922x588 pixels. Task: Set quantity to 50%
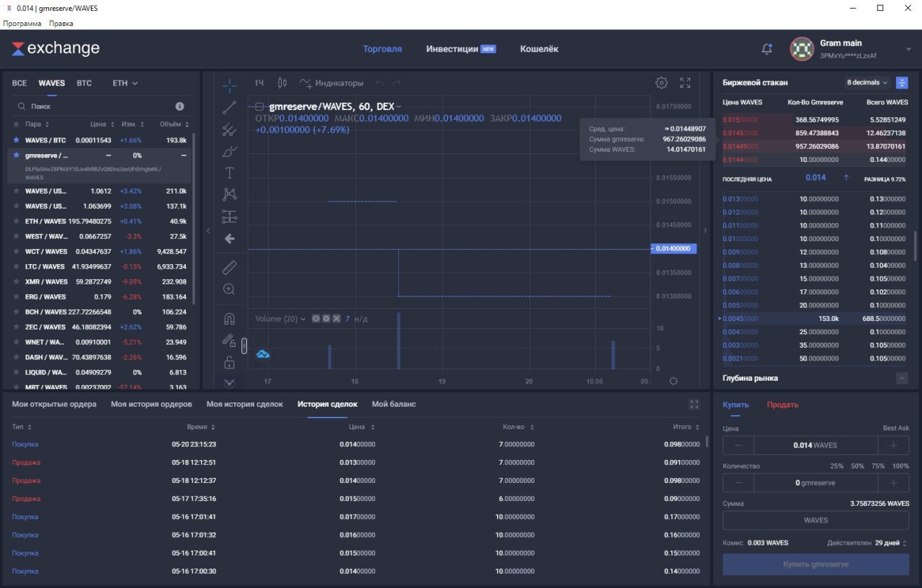pos(857,466)
